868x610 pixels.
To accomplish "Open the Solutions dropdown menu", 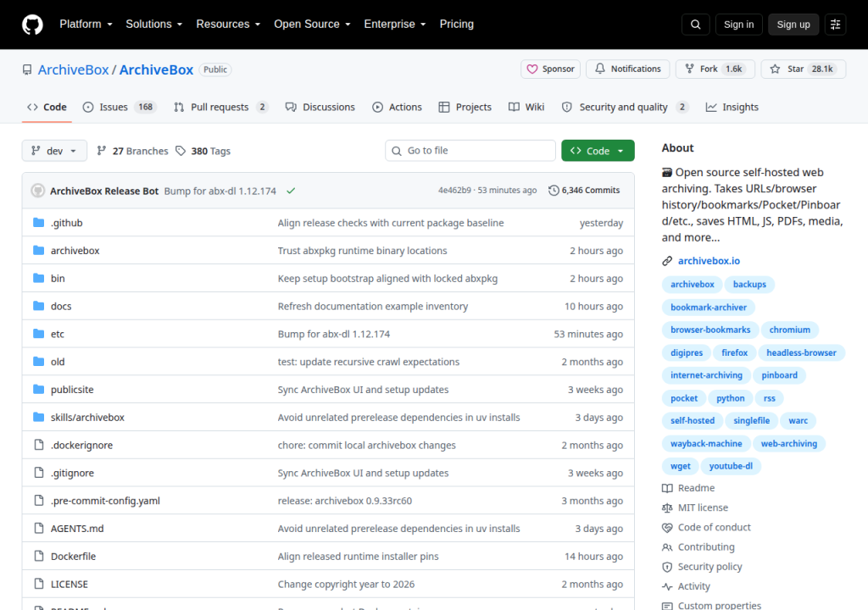I will pyautogui.click(x=154, y=25).
